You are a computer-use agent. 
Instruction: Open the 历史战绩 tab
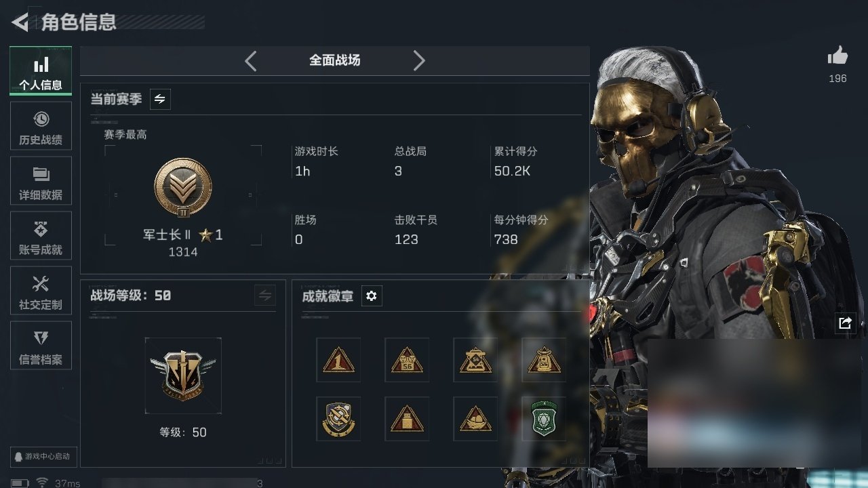[x=41, y=129]
